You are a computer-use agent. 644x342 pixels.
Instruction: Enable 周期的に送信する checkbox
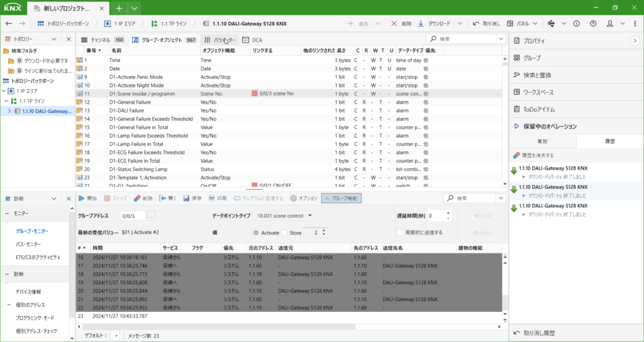[401, 233]
